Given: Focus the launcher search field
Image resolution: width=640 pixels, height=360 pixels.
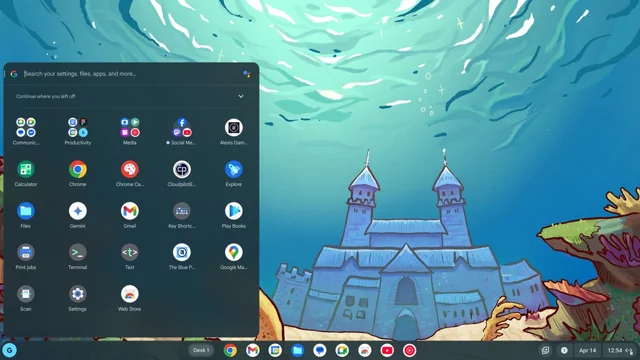Looking at the screenshot, I should (x=131, y=74).
